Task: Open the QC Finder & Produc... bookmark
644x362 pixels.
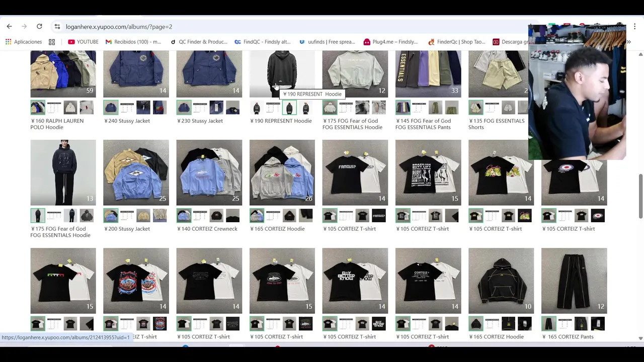Action: coord(199,42)
